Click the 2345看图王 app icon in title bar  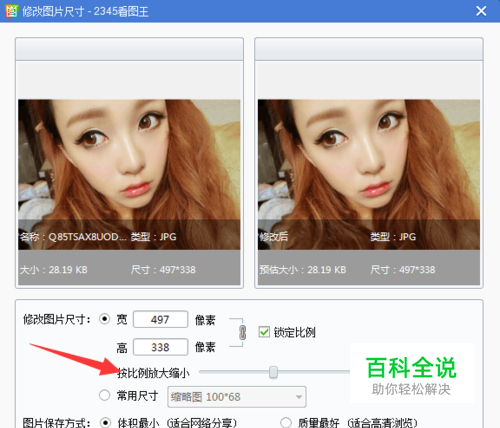coord(11,11)
